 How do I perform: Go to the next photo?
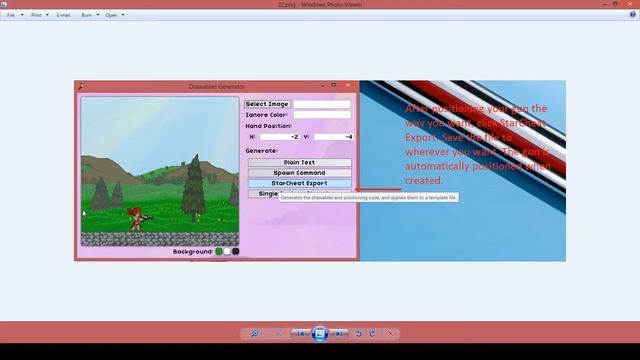coord(339,333)
